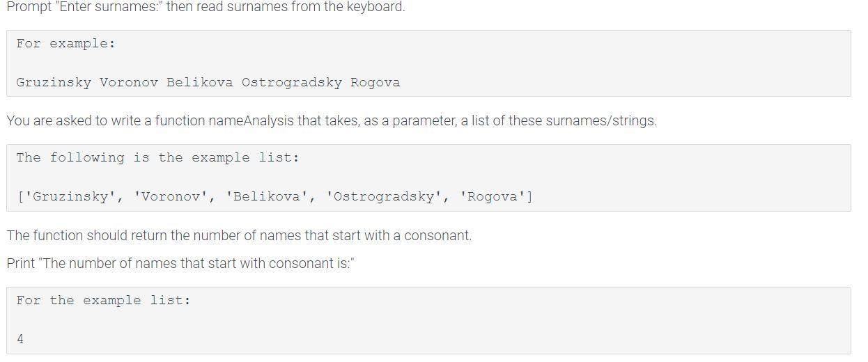The width and height of the screenshot is (868, 362).
Task: Click the "Enter surnames:" prompt instruction sentence
Action: [x=206, y=7]
